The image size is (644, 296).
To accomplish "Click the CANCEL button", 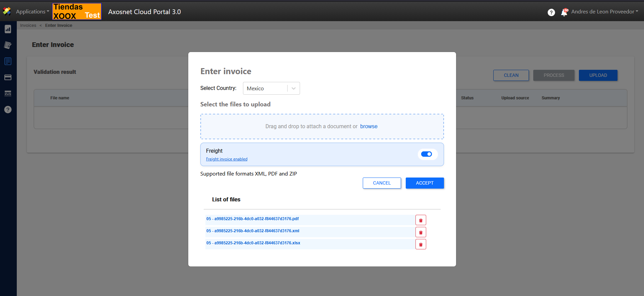I will (x=382, y=183).
